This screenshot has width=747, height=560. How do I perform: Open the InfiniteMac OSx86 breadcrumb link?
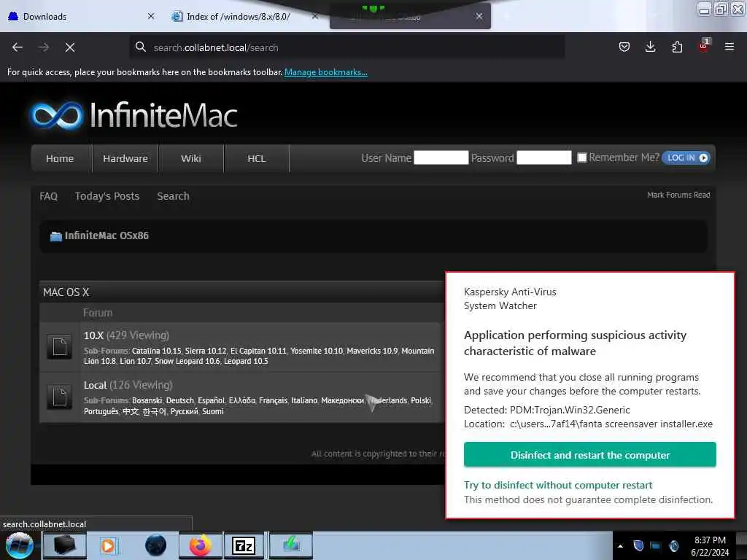pos(107,236)
